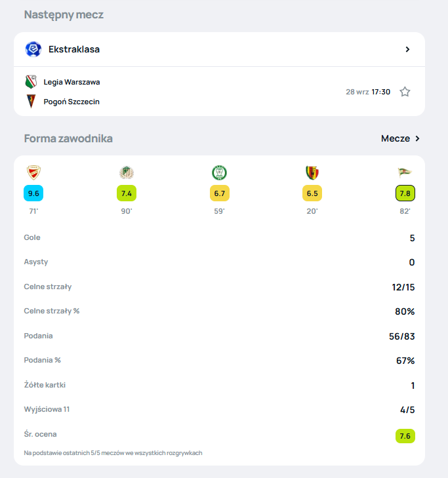Open the Mecze matches link
The width and height of the screenshot is (448, 478).
pos(396,138)
